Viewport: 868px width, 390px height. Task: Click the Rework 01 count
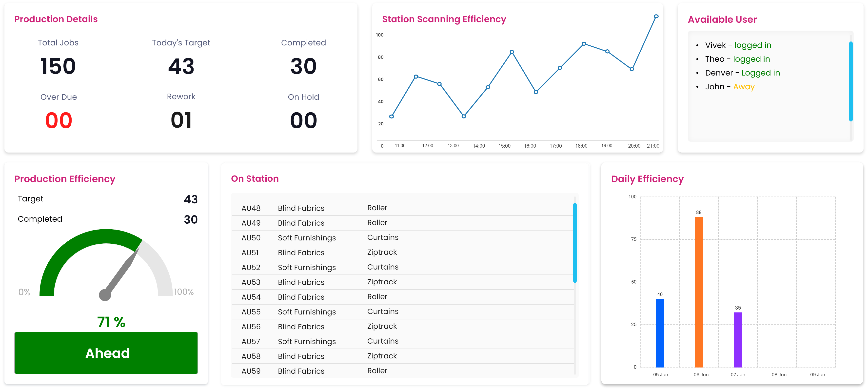(x=181, y=120)
